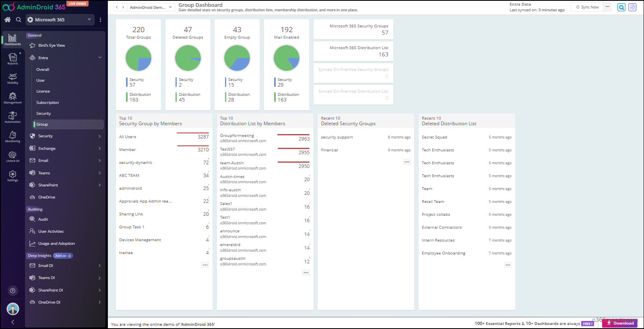Image resolution: width=644 pixels, height=329 pixels.
Task: Click the Download button
Action: [x=620, y=323]
